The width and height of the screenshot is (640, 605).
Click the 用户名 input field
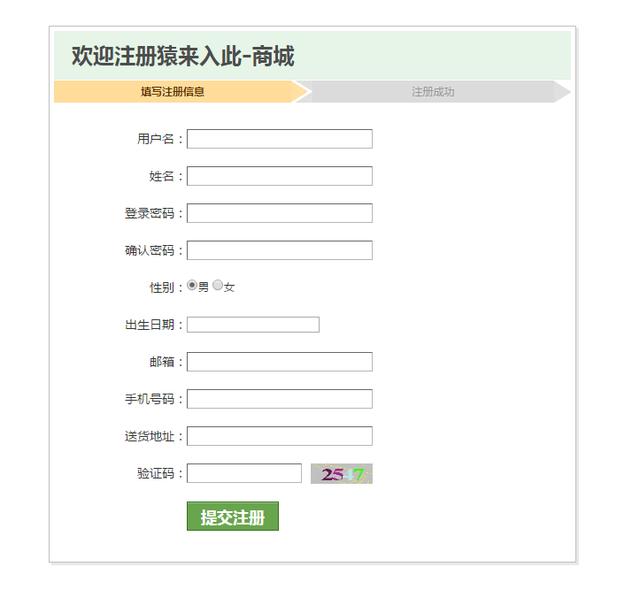tap(280, 139)
